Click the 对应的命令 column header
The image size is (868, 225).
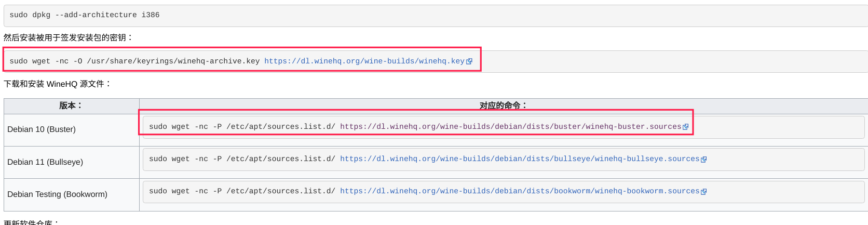(503, 105)
